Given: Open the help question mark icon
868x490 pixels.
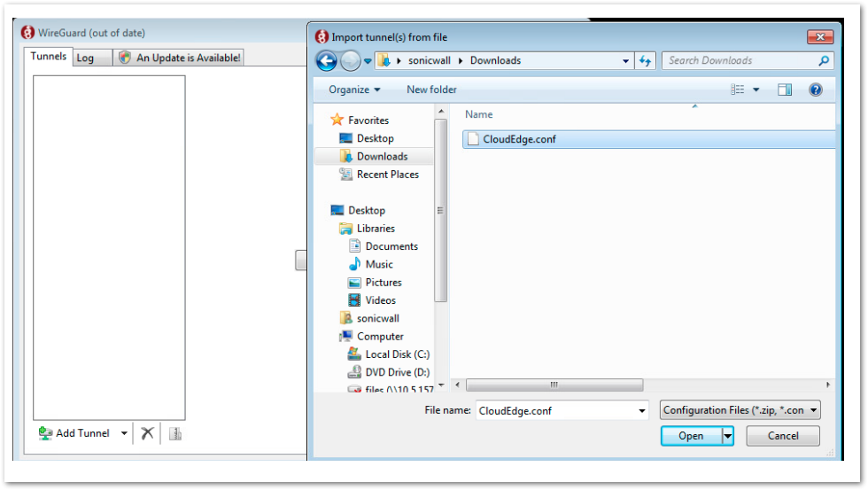Looking at the screenshot, I should tap(815, 89).
